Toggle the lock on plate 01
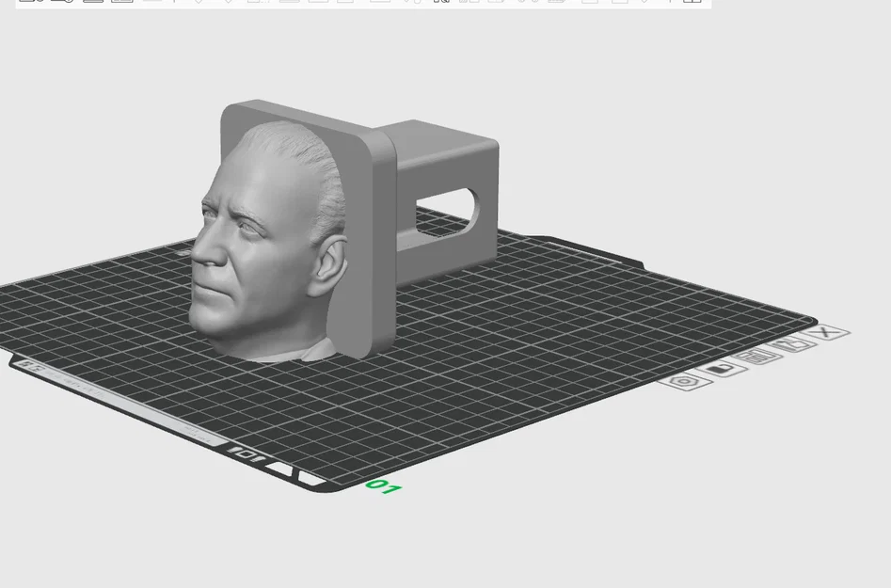 tap(722, 369)
